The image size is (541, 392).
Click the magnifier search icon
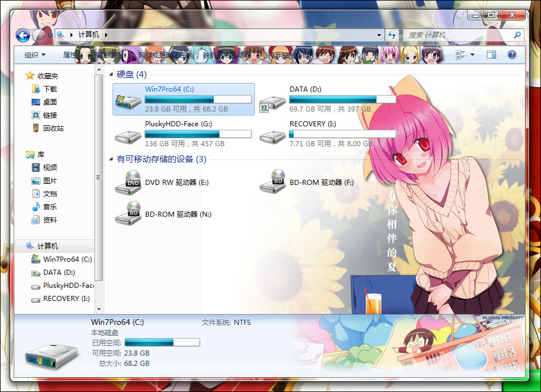click(x=517, y=35)
